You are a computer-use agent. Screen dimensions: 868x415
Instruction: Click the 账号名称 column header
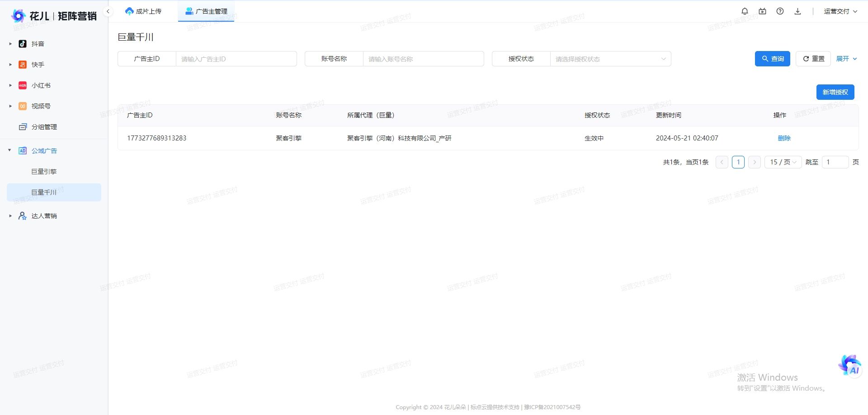289,115
